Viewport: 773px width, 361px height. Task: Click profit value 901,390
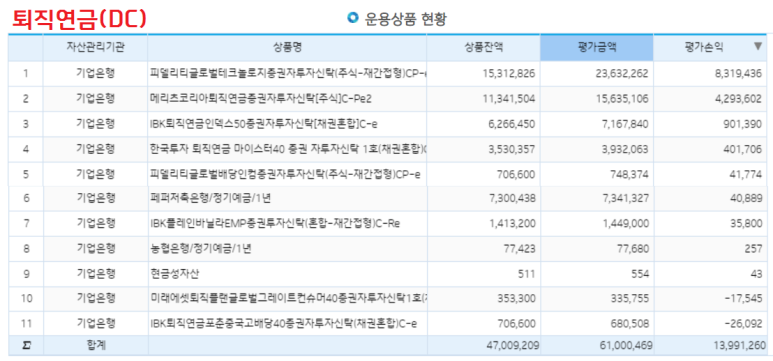[742, 124]
